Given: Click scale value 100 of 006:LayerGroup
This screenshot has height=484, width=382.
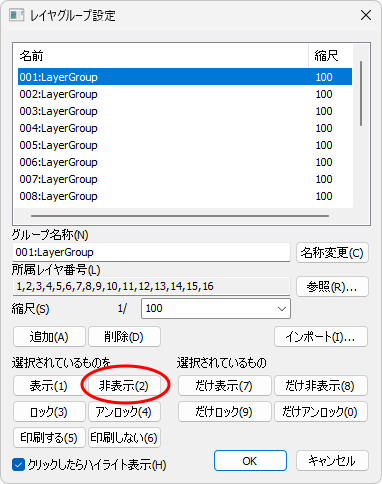Looking at the screenshot, I should pos(324,162).
